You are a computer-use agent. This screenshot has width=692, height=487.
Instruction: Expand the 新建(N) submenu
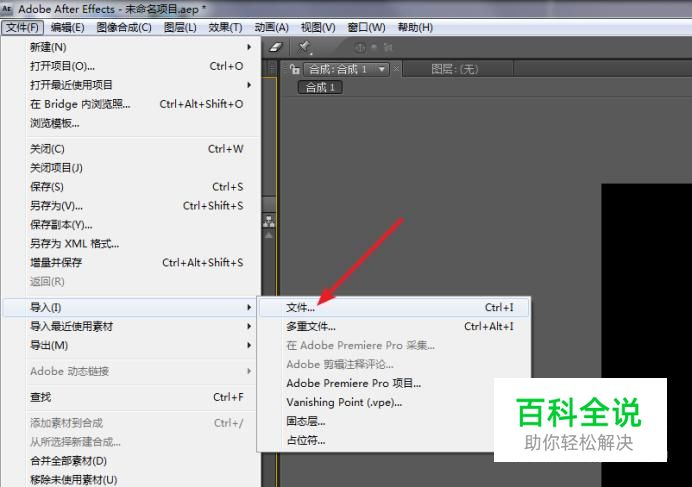tap(131, 47)
